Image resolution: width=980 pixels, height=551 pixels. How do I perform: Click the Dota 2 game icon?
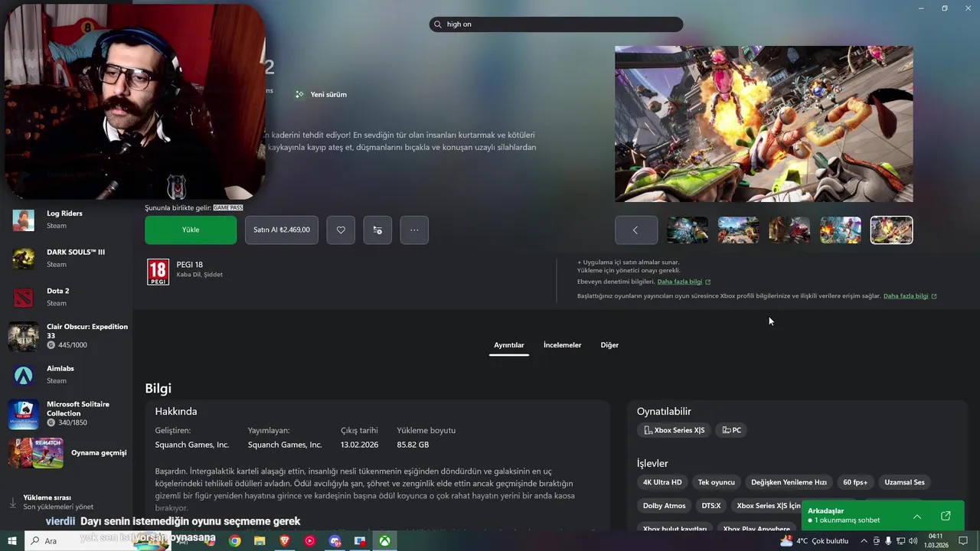(23, 297)
